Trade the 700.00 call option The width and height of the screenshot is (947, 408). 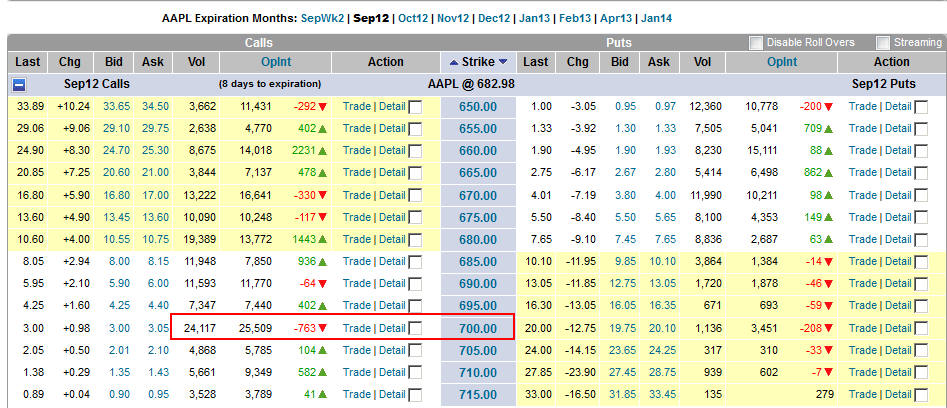[x=357, y=328]
